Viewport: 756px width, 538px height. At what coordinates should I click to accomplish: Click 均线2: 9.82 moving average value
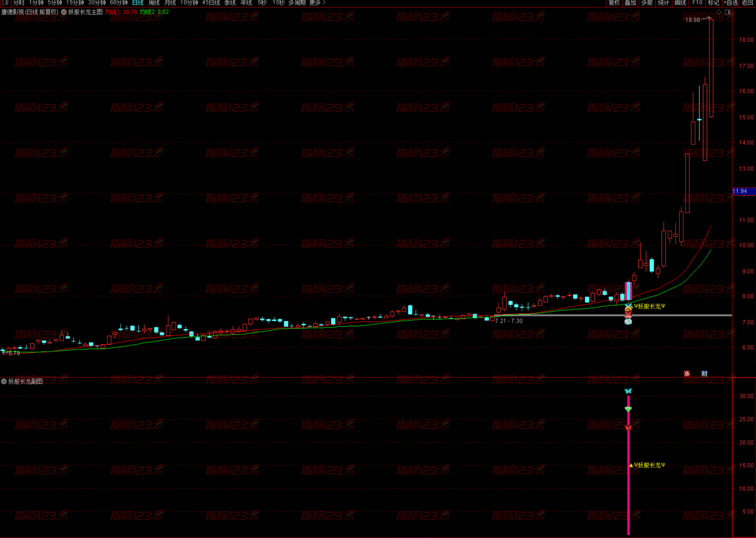click(154, 12)
